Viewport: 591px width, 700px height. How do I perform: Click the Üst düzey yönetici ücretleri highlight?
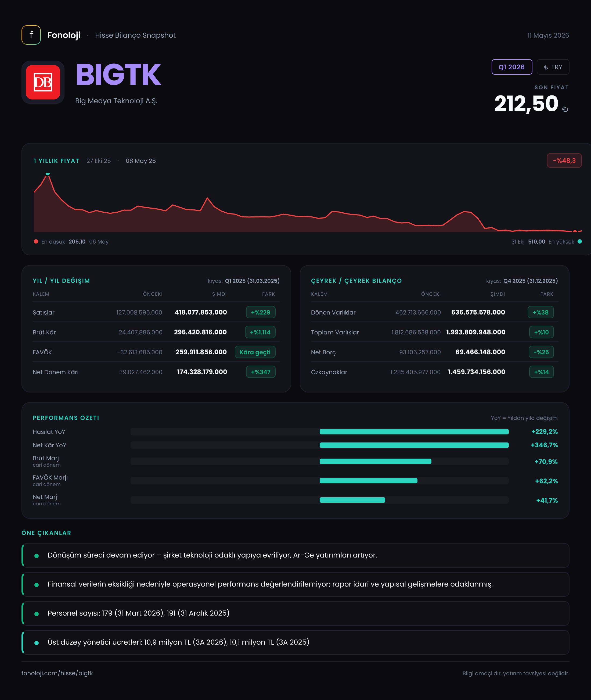[x=295, y=642]
